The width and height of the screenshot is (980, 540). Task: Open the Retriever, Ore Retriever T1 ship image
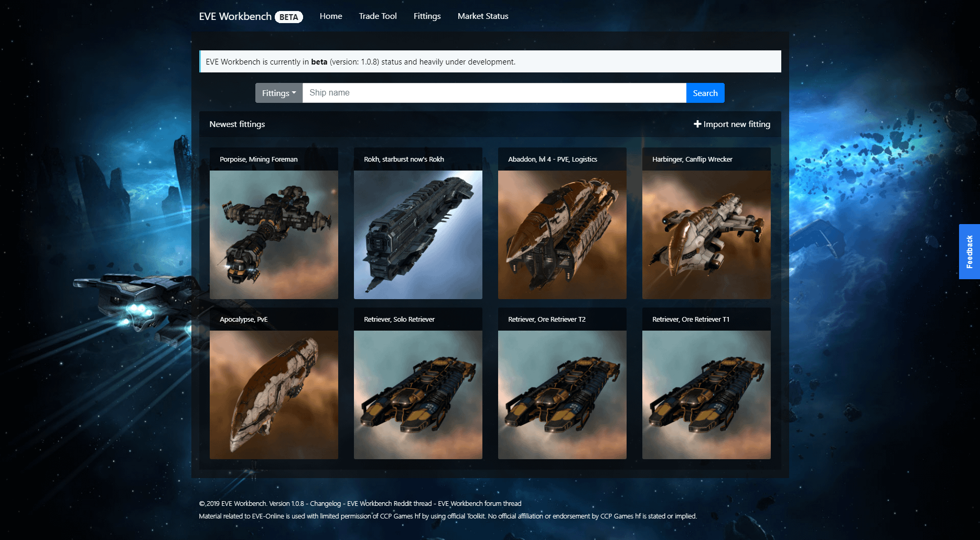tap(706, 395)
